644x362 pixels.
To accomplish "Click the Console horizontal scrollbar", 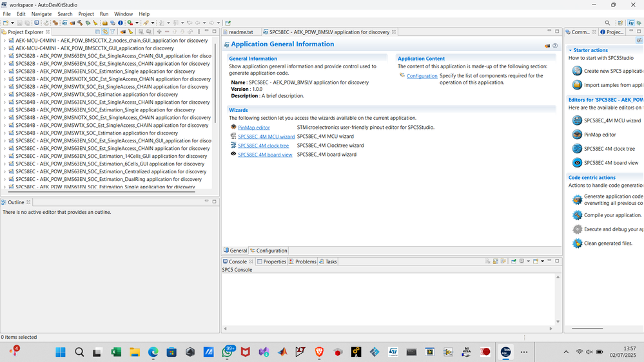I will (x=387, y=329).
